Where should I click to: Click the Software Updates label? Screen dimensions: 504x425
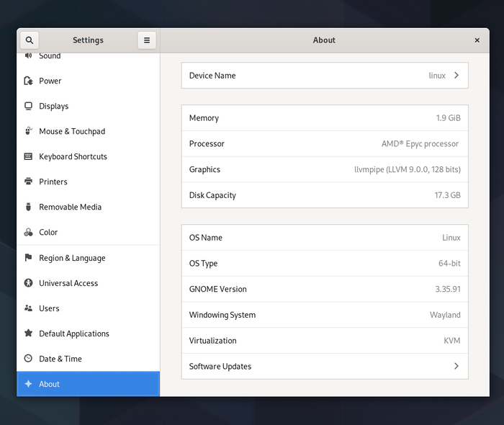[220, 367]
